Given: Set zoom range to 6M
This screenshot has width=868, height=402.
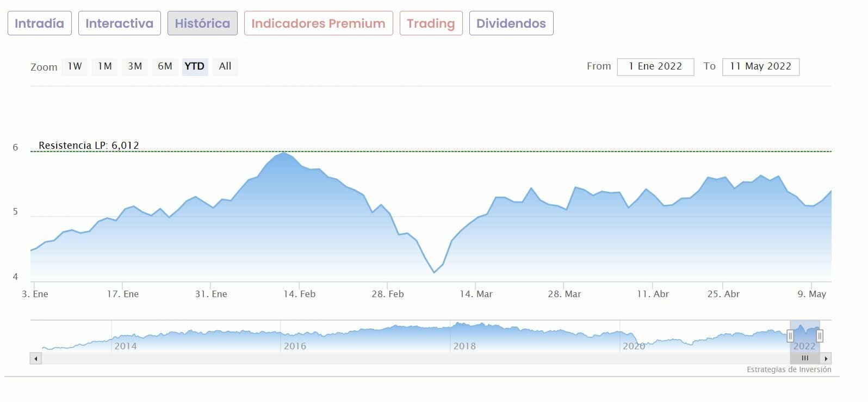Looking at the screenshot, I should pos(165,66).
